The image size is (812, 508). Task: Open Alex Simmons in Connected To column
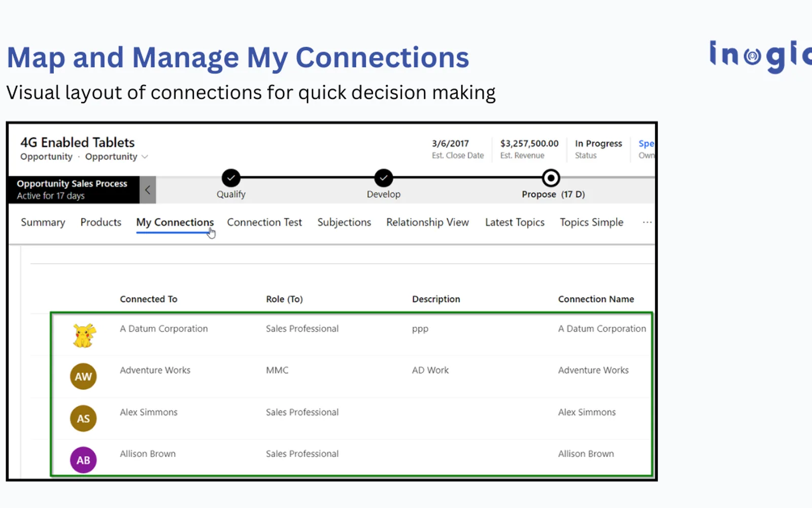[x=149, y=412]
